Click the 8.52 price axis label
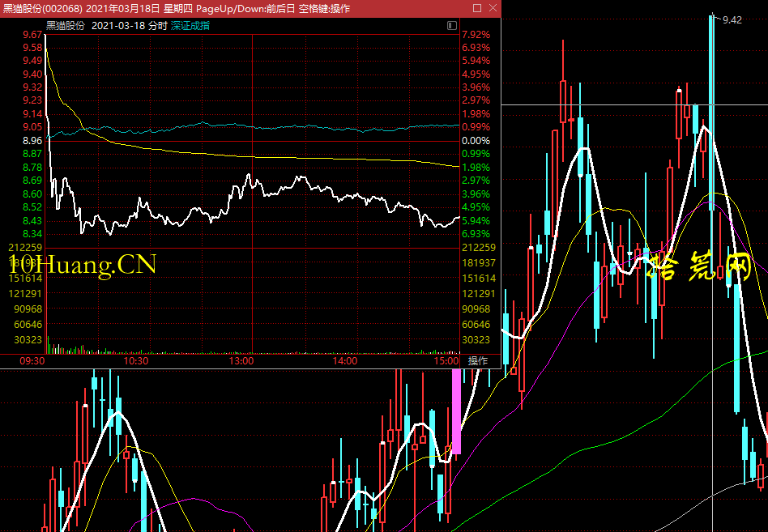Screen dimensions: 768x532 click(32, 207)
